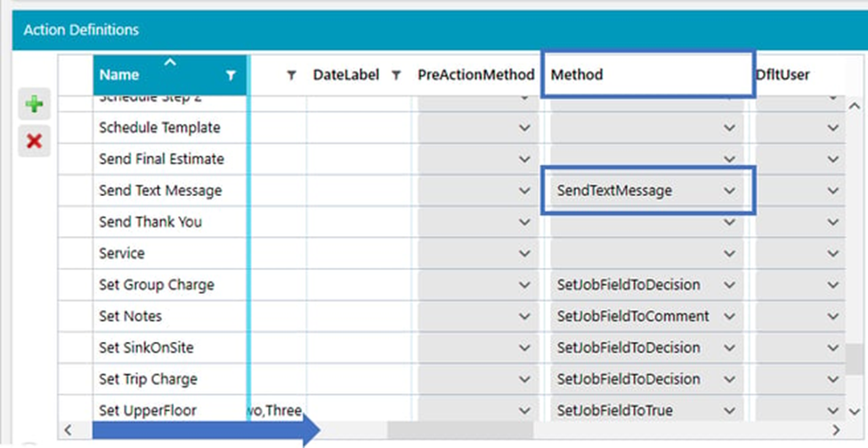Select the Send Text Message row name
Viewport: 868px width, 448px height.
[x=160, y=191]
